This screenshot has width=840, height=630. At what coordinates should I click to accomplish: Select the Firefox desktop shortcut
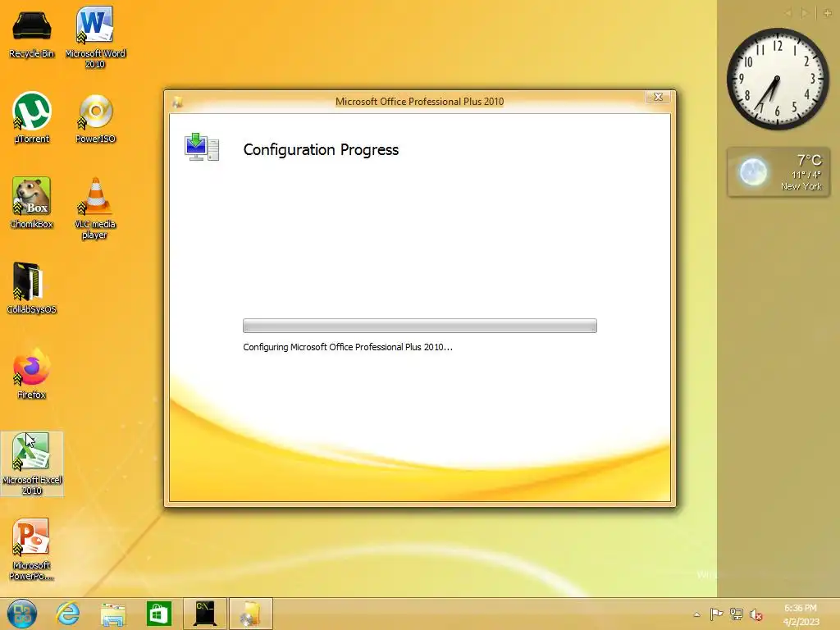coord(32,373)
